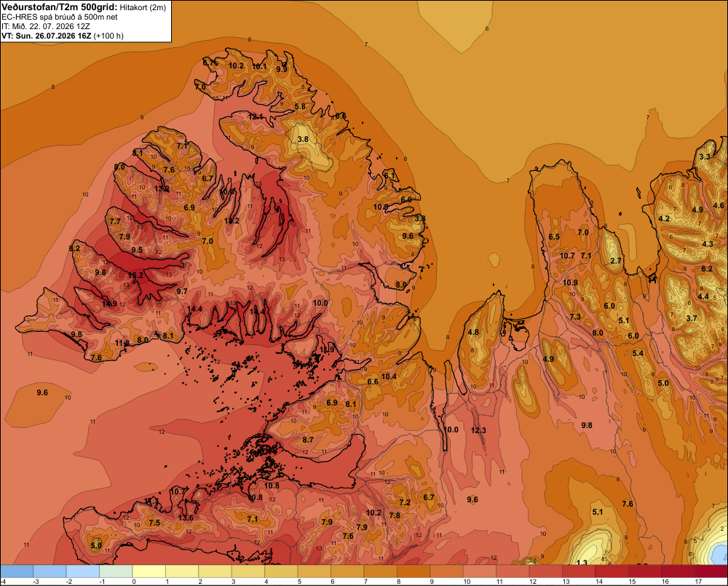Click the 6.2 temperature value
This screenshot has width=728, height=586.
[x=707, y=269]
